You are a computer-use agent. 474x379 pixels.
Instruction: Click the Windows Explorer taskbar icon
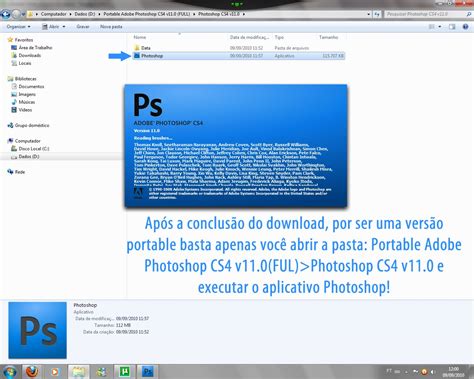[78, 371]
